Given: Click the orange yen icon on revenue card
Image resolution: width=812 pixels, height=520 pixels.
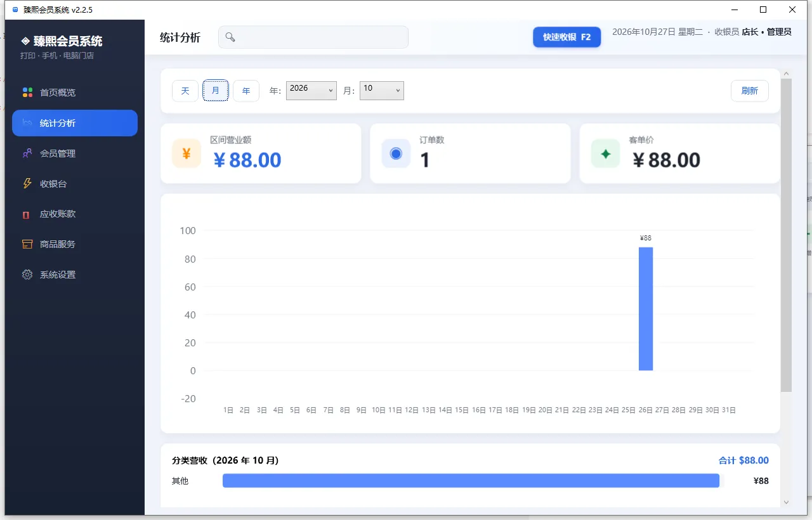Looking at the screenshot, I should [187, 153].
